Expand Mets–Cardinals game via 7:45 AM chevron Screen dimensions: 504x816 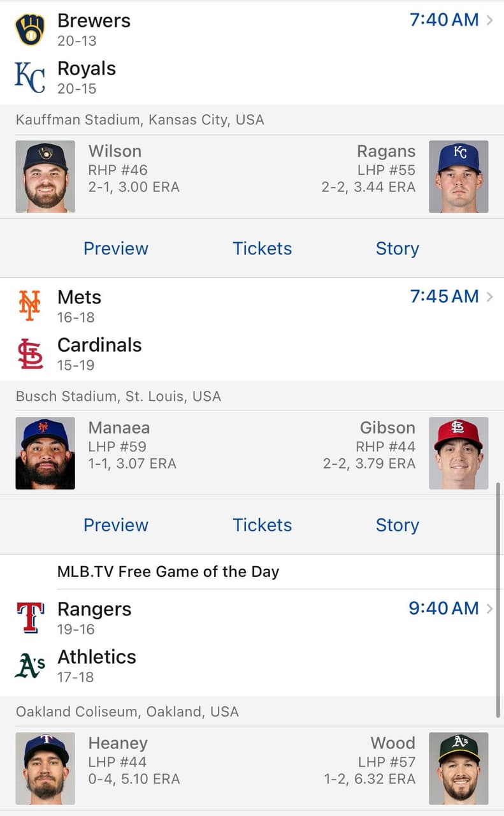tap(489, 296)
